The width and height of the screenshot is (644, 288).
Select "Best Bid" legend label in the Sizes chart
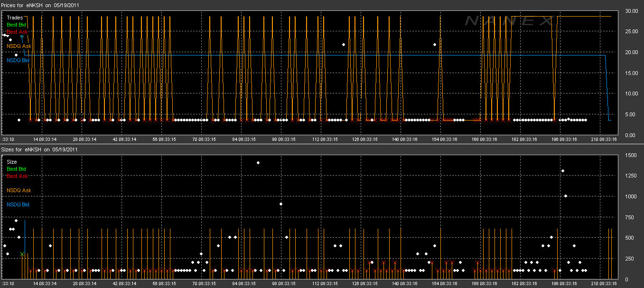tap(16, 169)
